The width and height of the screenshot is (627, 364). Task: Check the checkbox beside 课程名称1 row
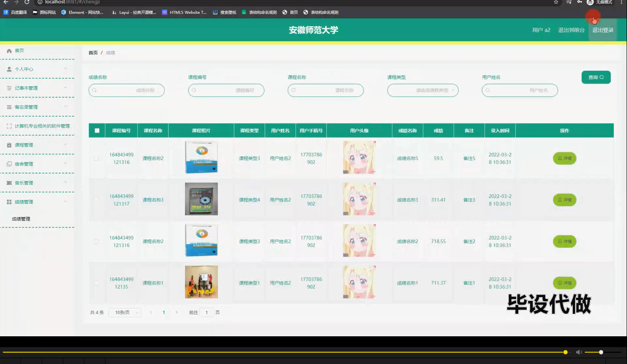pos(96,283)
